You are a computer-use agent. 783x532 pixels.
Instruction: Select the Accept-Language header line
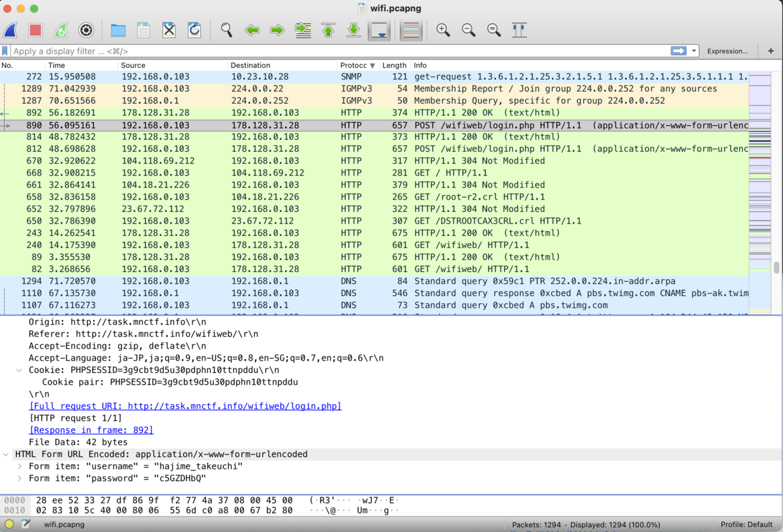[206, 358]
